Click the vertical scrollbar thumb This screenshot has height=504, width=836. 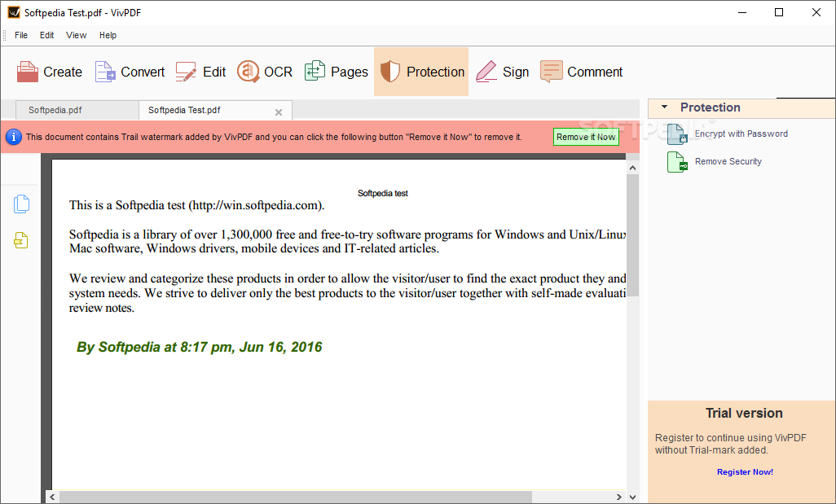click(x=632, y=235)
